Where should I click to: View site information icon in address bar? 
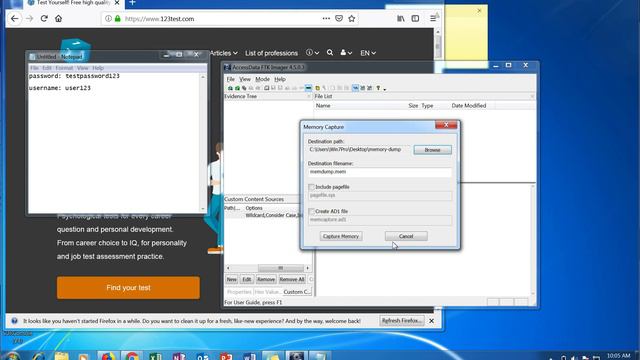[108, 19]
